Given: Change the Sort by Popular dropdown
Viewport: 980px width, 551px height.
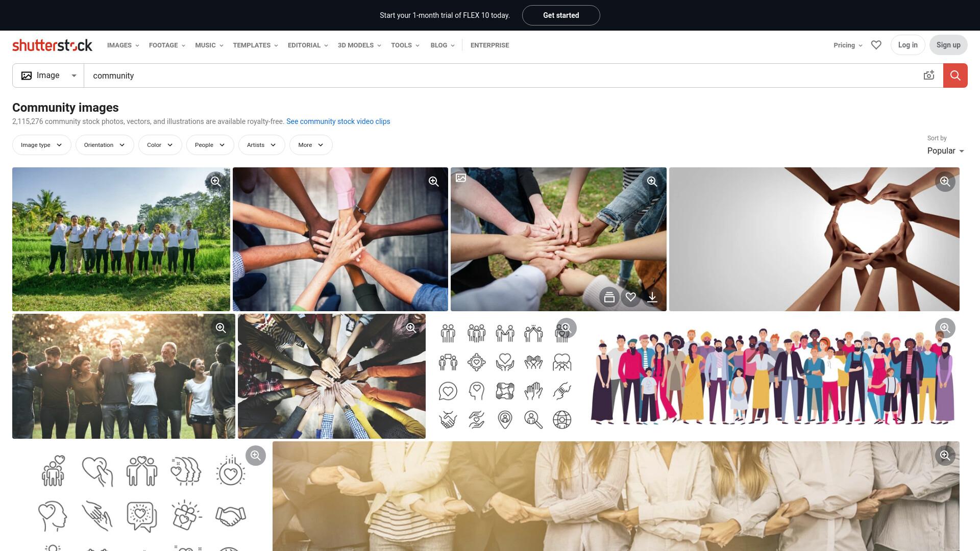Looking at the screenshot, I should 945,151.
